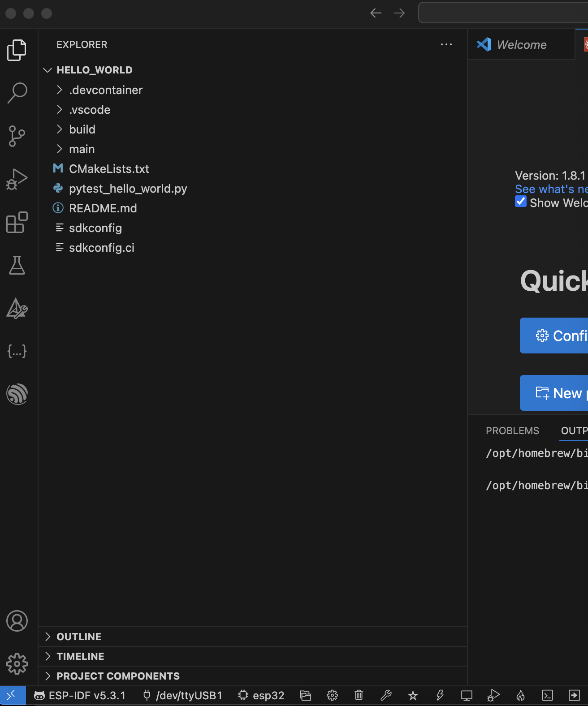Screen dimensions: 588x706
Task: Expand the PROJECT COMPONENTS section
Action: pyautogui.click(x=253, y=676)
